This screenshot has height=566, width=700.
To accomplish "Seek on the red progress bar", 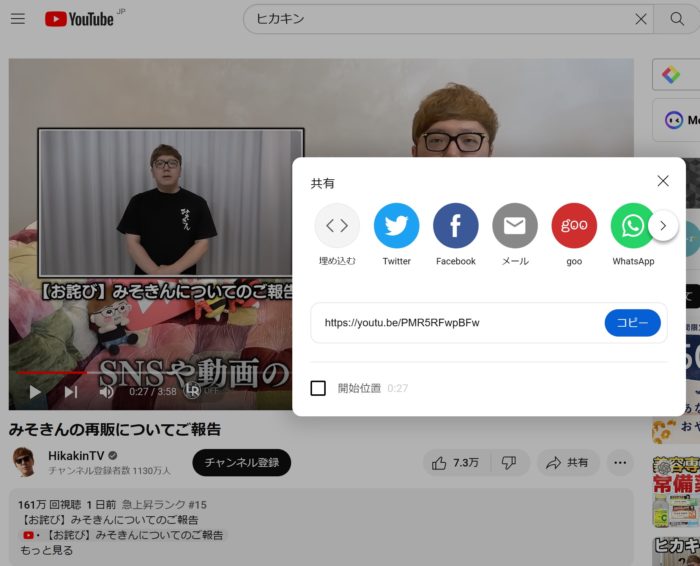I will [51, 372].
